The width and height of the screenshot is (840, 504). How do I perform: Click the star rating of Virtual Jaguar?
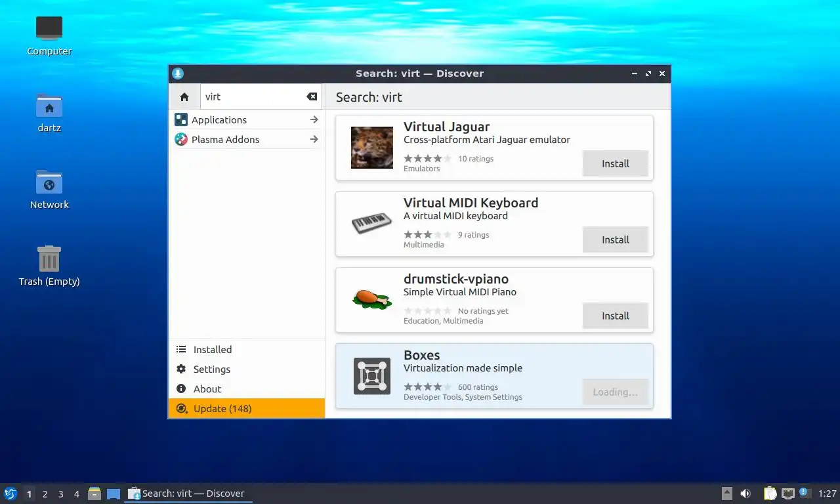click(427, 158)
